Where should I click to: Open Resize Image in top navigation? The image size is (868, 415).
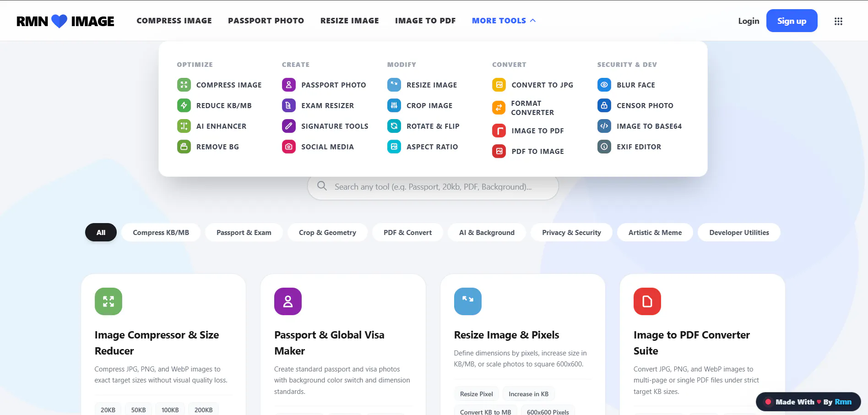(350, 21)
